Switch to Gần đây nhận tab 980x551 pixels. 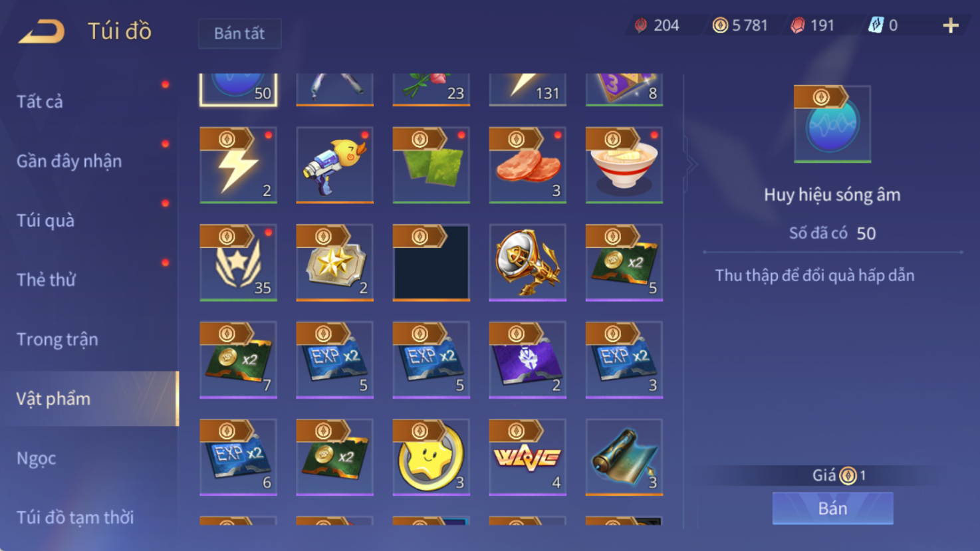69,161
